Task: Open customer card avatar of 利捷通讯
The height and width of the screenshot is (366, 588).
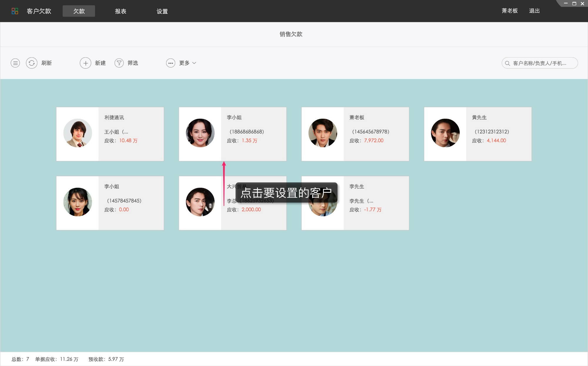Action: point(77,133)
